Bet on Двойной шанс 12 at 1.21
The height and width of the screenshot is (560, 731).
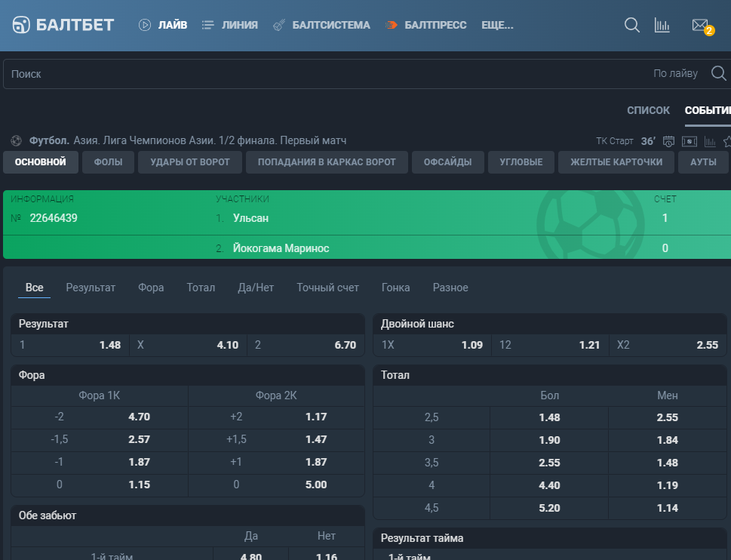(x=550, y=345)
